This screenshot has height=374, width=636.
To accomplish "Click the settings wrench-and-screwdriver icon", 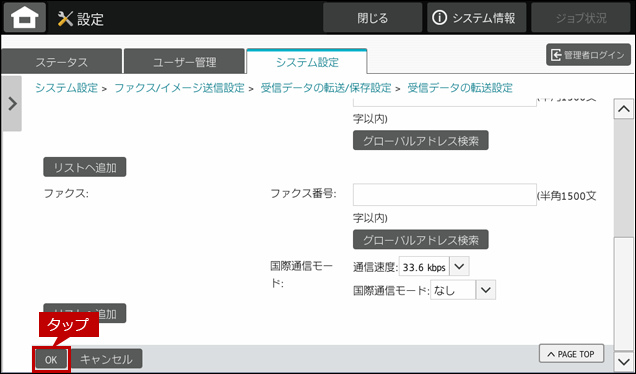I will click(65, 19).
